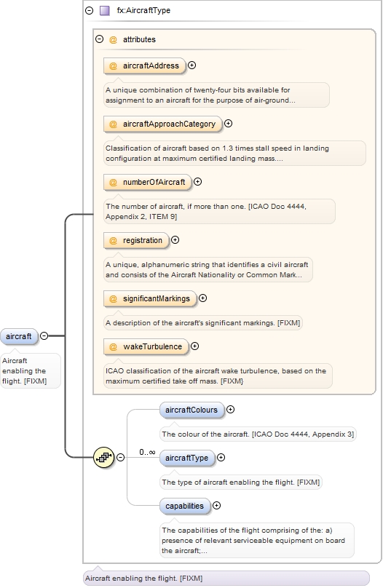Image resolution: width=383 pixels, height=588 pixels.
Task: Collapse the aircraft root element
Action: [44, 336]
